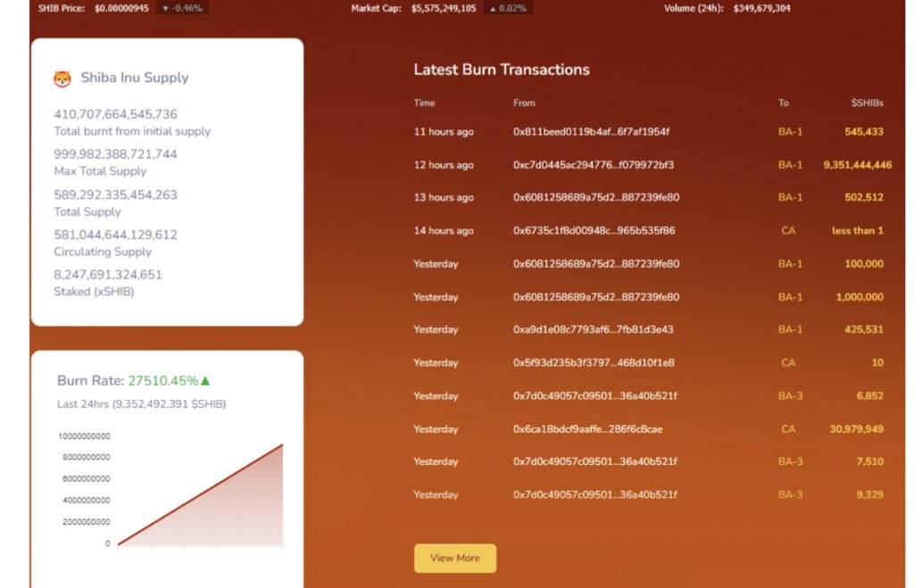Image resolution: width=914 pixels, height=588 pixels.
Task: Click the Shiba Inu logo icon
Action: point(62,79)
